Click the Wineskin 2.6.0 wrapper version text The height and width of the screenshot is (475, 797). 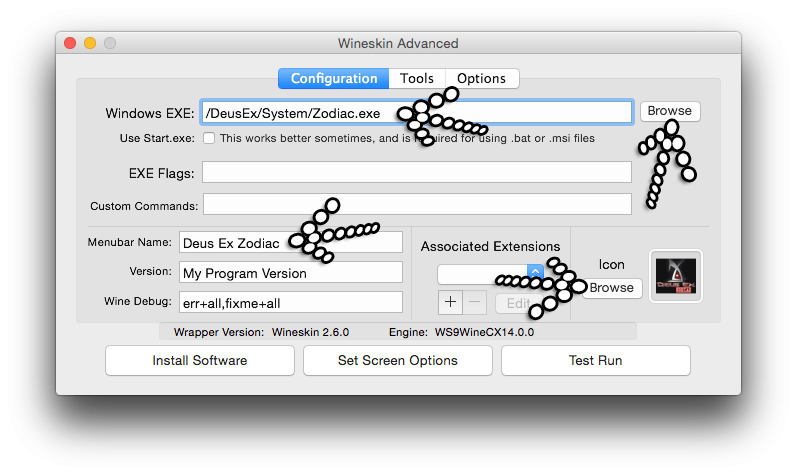tap(310, 332)
